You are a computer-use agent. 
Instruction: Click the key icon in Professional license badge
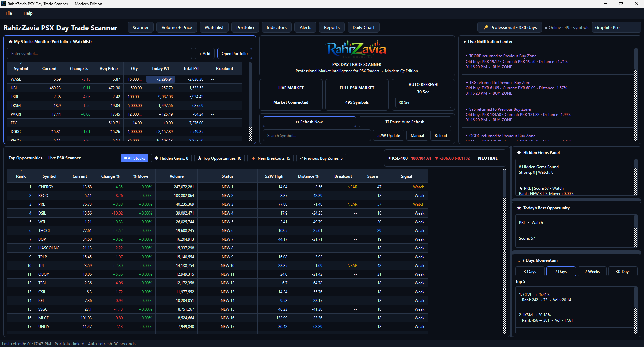(x=485, y=28)
